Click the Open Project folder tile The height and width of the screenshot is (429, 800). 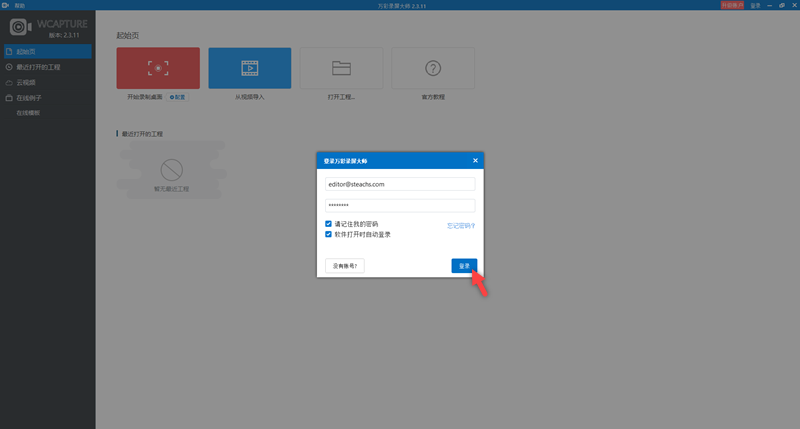click(x=341, y=68)
